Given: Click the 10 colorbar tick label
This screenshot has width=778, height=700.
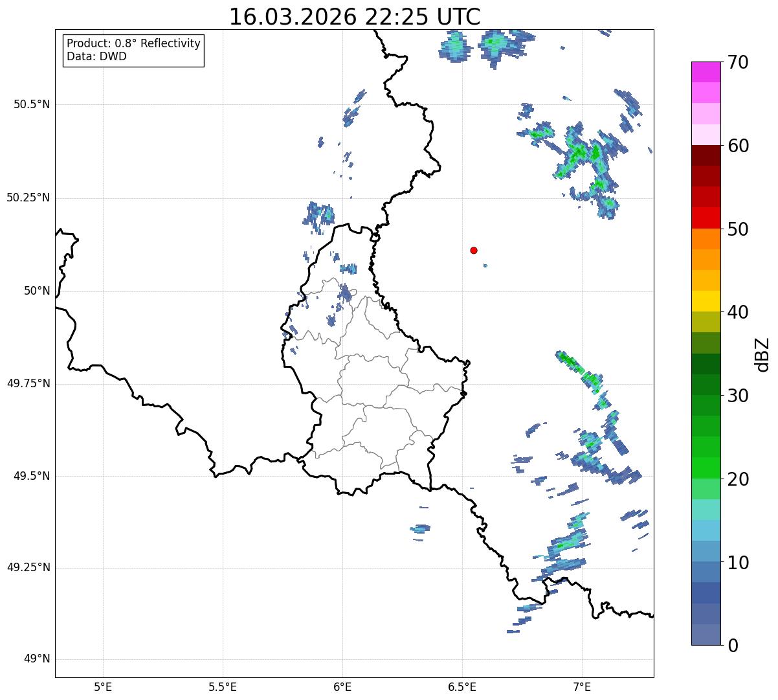Looking at the screenshot, I should (738, 563).
